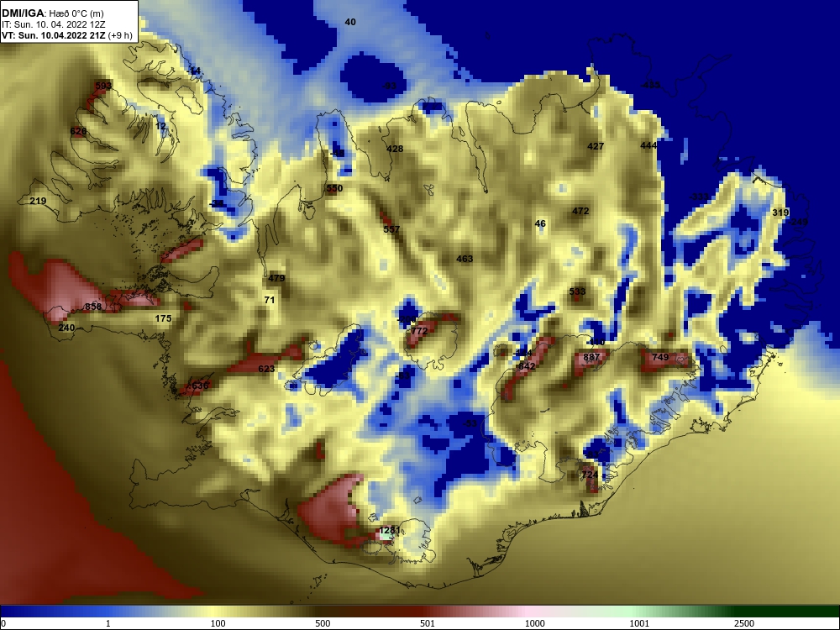Click the map value 533

click(577, 291)
